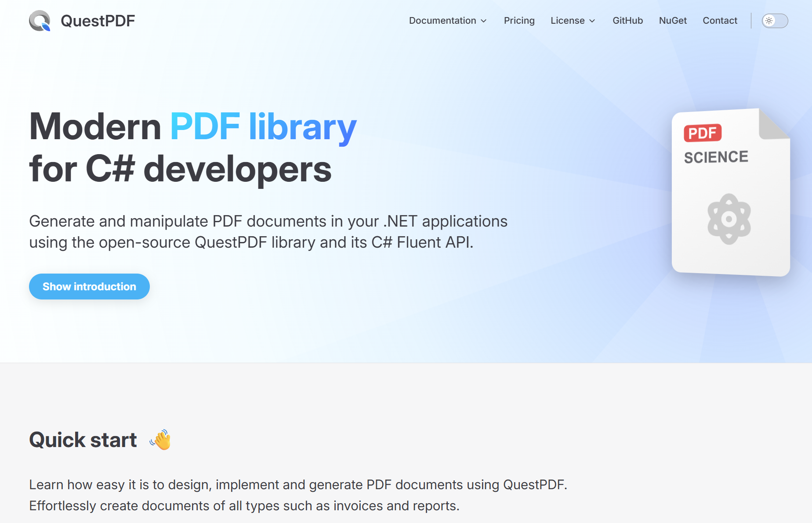Open the Pricing page
812x523 pixels.
click(519, 21)
